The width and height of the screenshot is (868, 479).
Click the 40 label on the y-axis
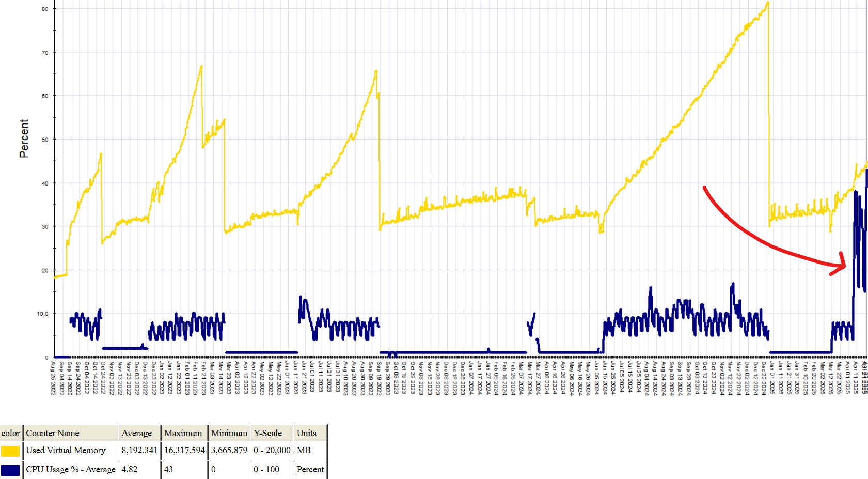click(x=45, y=183)
